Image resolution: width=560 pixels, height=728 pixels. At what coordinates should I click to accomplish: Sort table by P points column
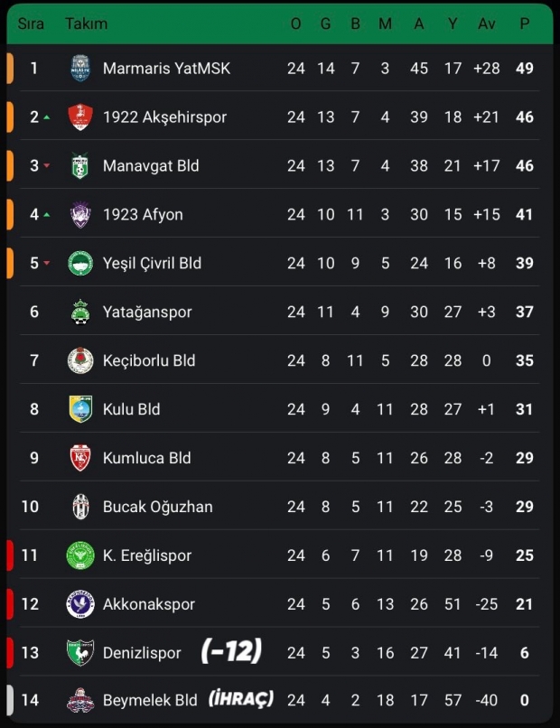pyautogui.click(x=525, y=23)
